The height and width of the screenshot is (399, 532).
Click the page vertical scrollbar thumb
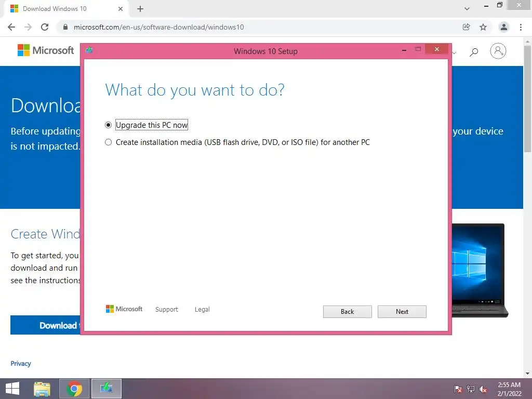pyautogui.click(x=528, y=98)
